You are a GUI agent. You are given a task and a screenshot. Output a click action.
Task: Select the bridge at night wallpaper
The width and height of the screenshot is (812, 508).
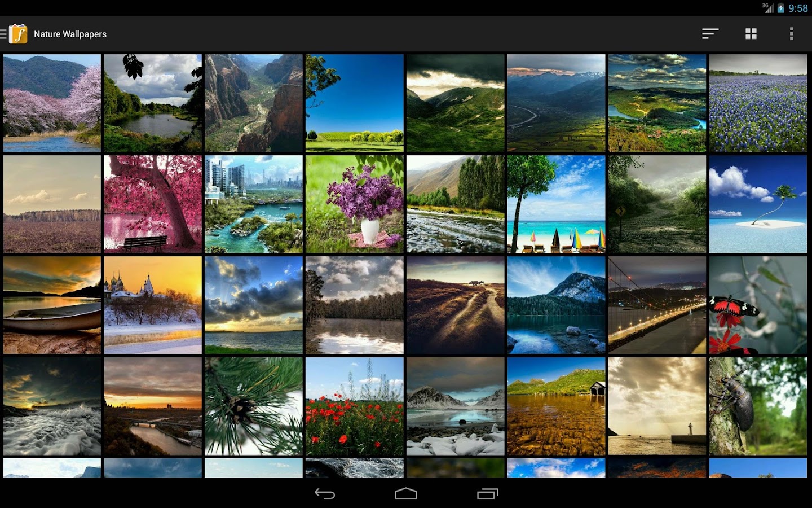(x=656, y=305)
